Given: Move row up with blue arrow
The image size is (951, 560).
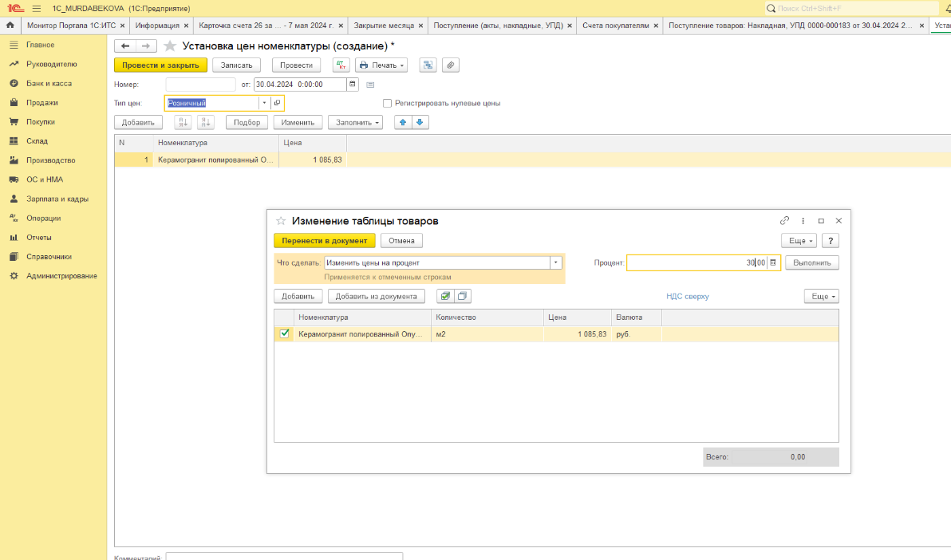Looking at the screenshot, I should (403, 123).
